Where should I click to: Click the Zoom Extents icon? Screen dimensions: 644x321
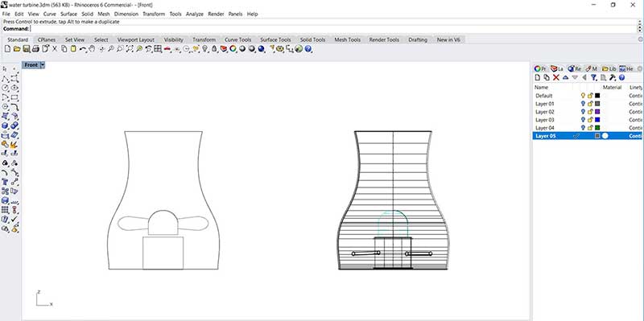click(x=130, y=49)
